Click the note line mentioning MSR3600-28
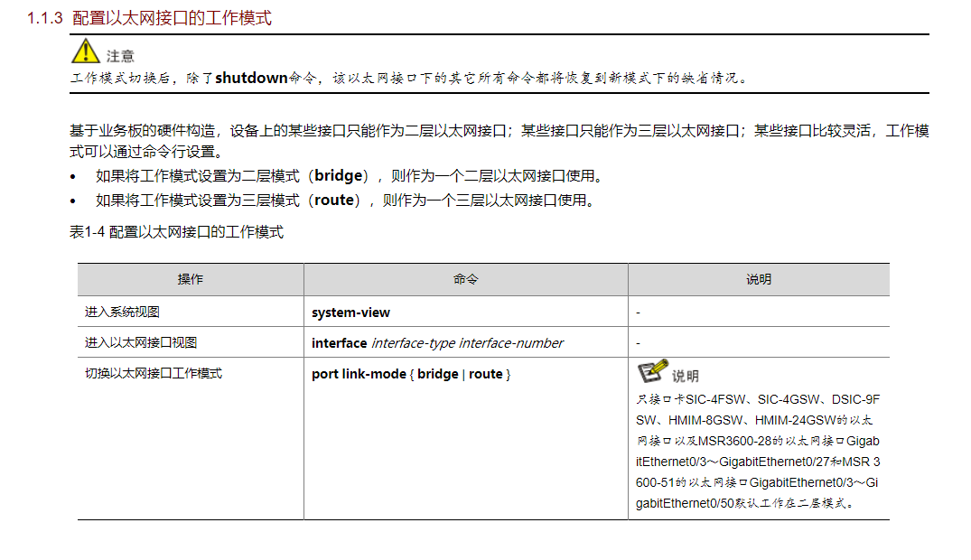971x560 pixels. (758, 441)
